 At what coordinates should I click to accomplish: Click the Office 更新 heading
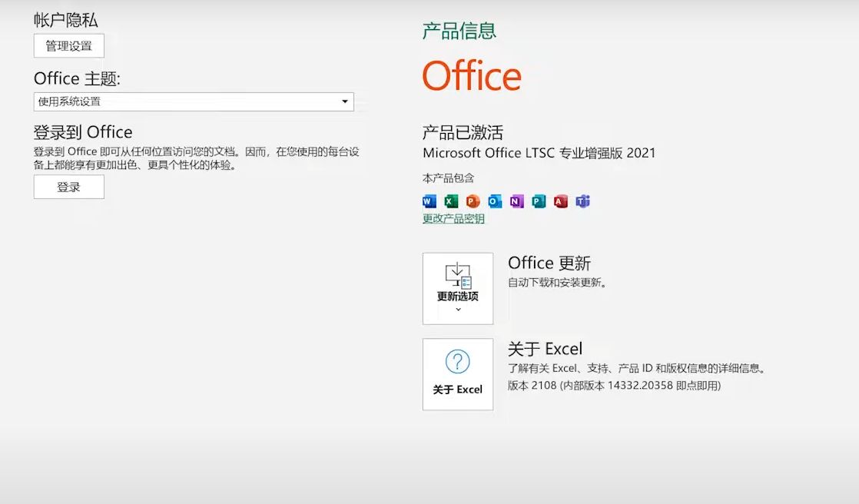[x=549, y=263]
